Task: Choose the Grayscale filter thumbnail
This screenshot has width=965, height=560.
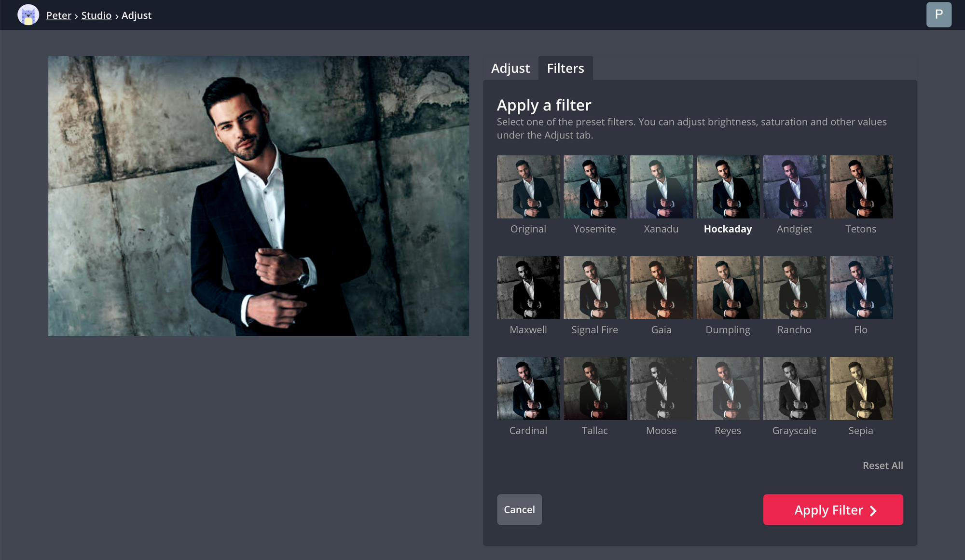Action: point(794,388)
